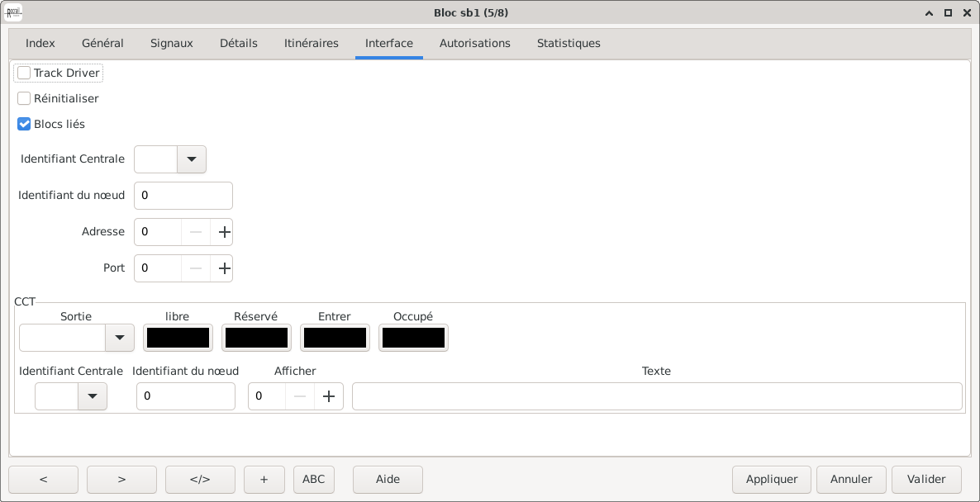Increment the Port number with plus
The image size is (980, 502).
(x=224, y=268)
